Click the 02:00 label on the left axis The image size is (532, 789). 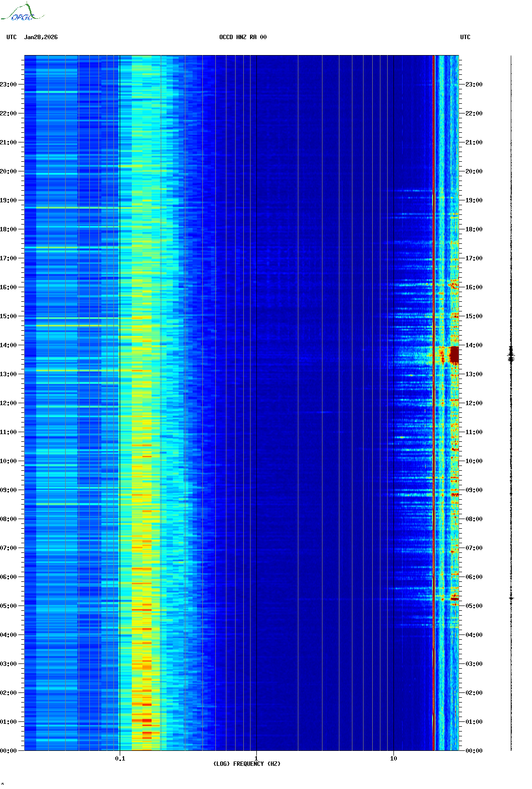(8, 693)
